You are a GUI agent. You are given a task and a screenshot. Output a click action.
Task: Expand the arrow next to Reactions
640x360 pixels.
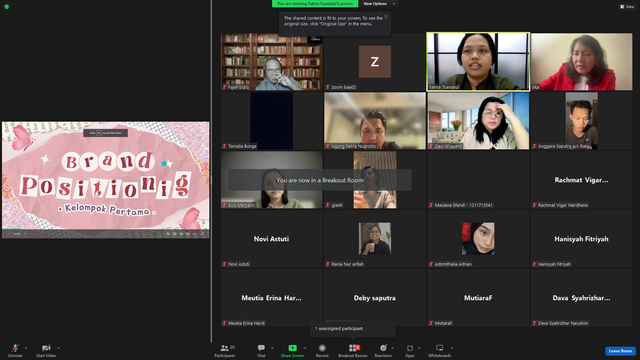point(393,348)
